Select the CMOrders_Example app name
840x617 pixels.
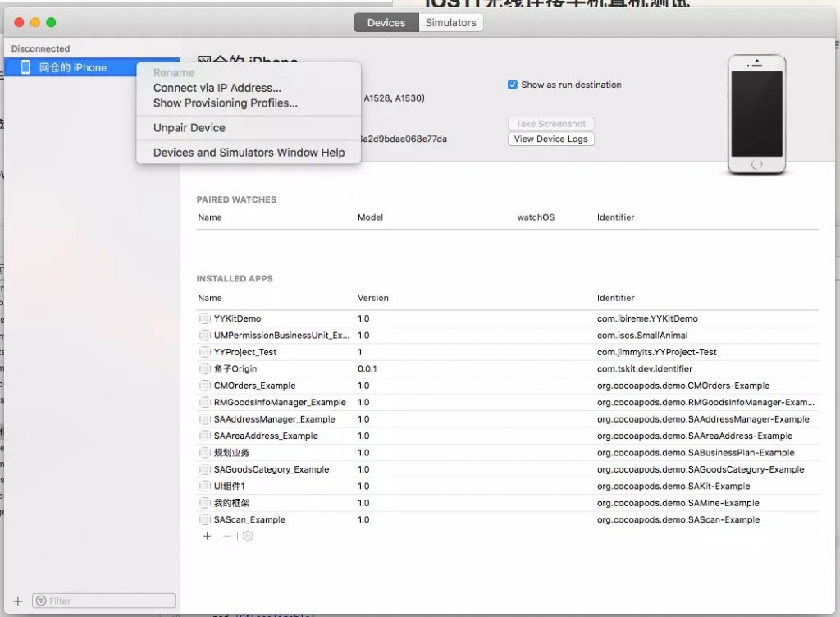(255, 386)
